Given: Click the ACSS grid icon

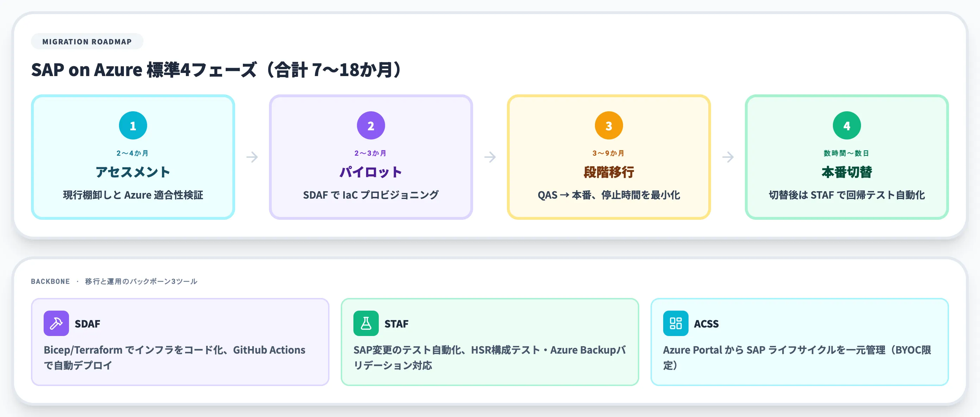Looking at the screenshot, I should [675, 323].
